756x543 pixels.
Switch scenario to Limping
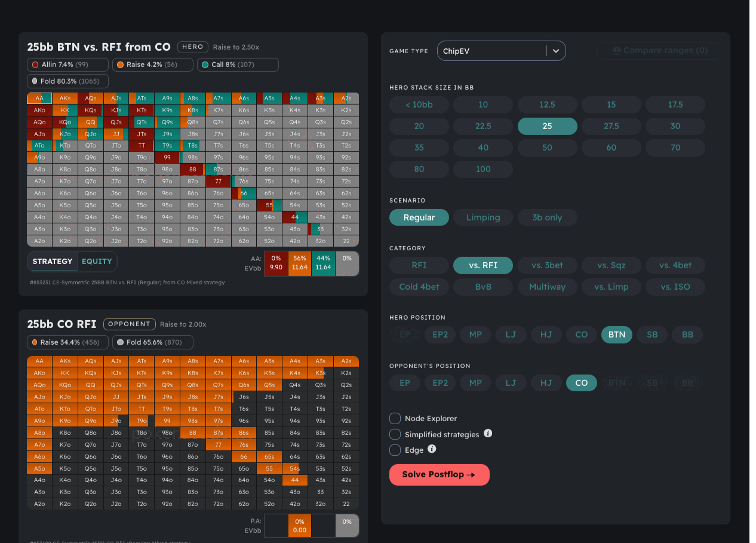point(483,217)
